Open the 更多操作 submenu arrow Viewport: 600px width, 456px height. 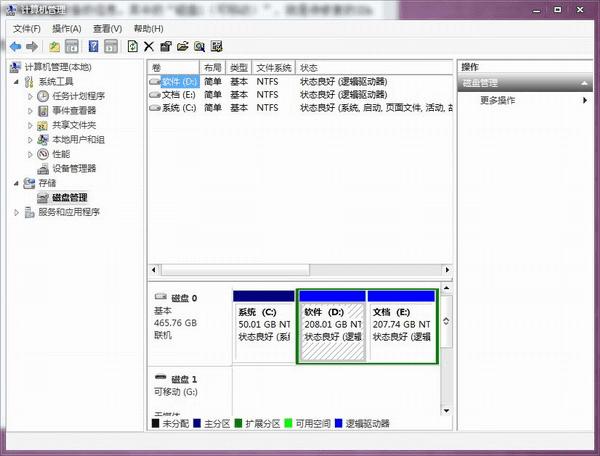click(x=585, y=100)
